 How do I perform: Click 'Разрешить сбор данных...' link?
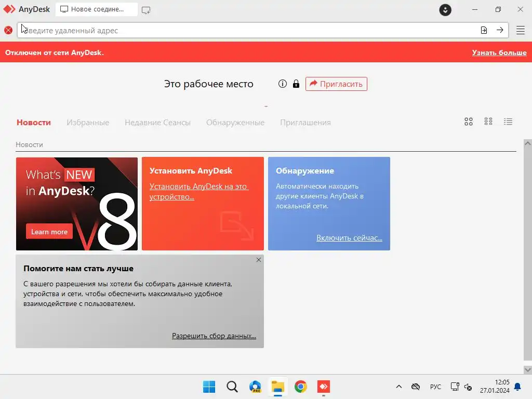(x=214, y=336)
